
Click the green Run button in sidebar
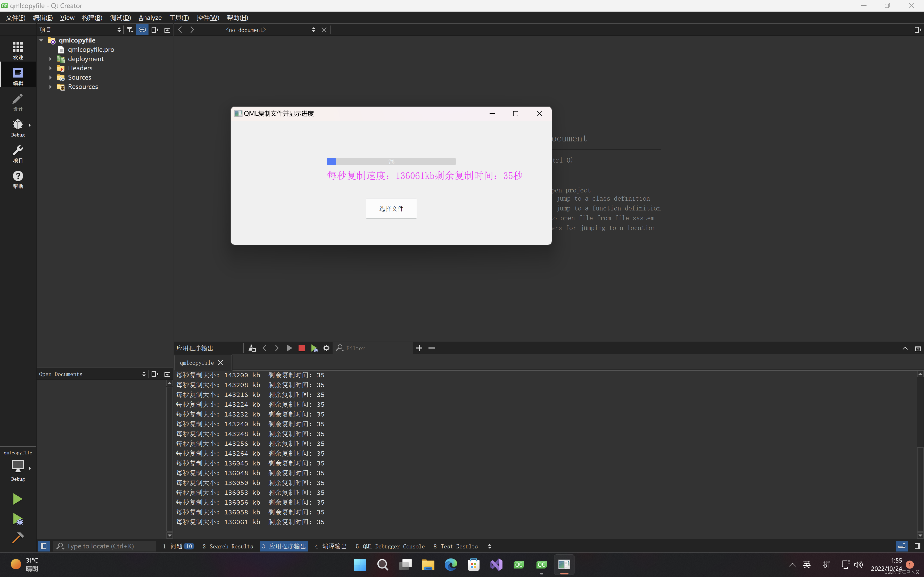point(18,499)
